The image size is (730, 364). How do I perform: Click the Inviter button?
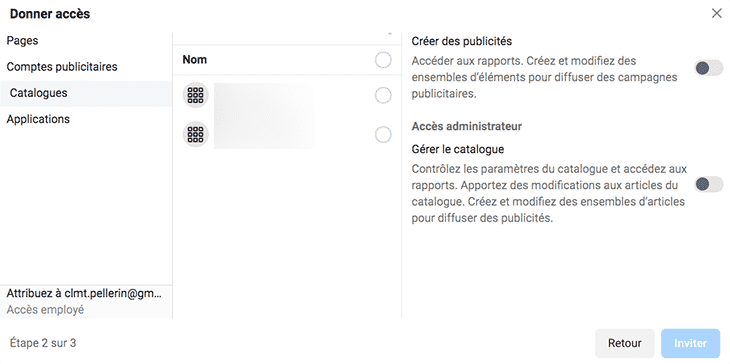click(690, 344)
